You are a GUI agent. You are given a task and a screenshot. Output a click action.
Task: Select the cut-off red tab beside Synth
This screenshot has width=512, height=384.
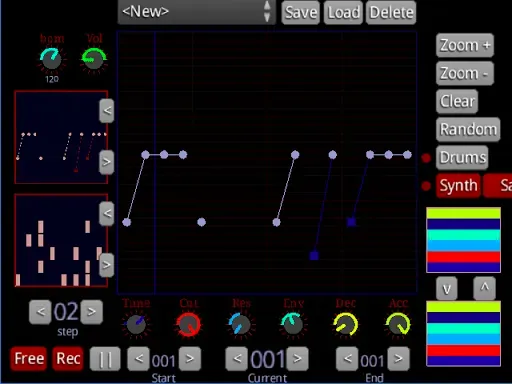498,185
